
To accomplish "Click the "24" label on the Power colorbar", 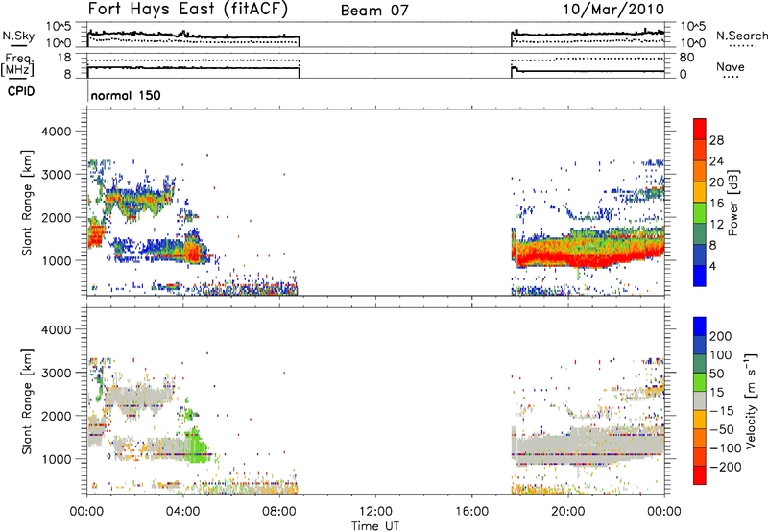I will [716, 161].
